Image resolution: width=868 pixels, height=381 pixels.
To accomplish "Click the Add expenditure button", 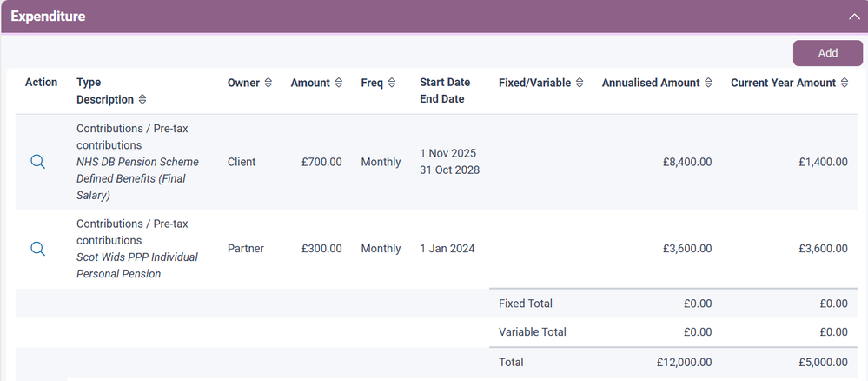I will 827,53.
